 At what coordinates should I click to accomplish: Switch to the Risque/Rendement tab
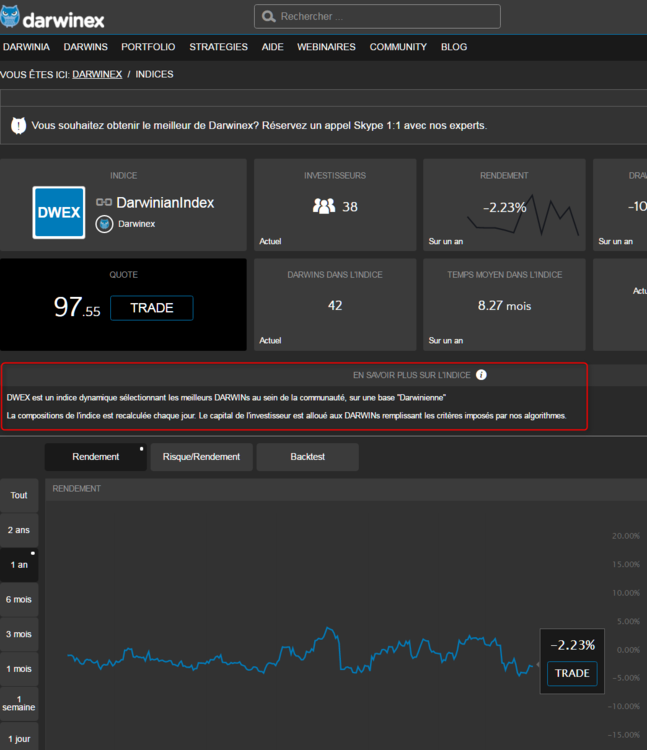200,457
